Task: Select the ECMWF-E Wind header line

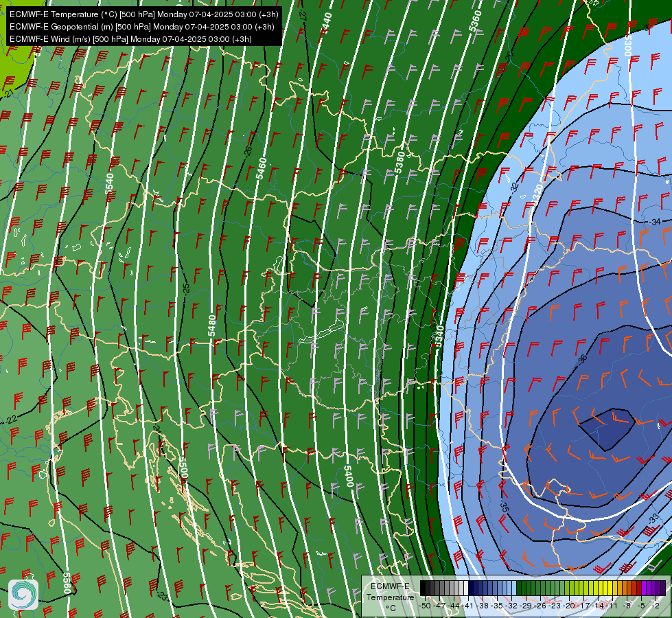Action: coord(130,39)
